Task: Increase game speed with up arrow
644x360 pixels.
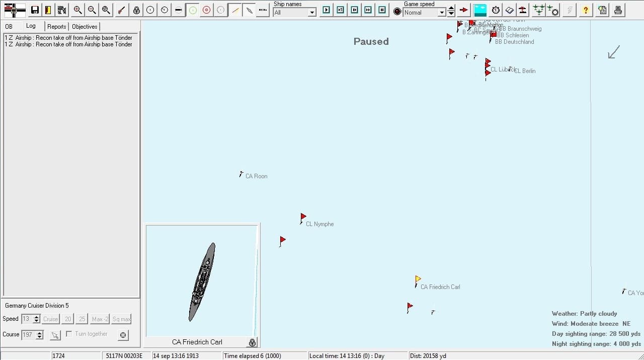Action: pyautogui.click(x=451, y=8)
